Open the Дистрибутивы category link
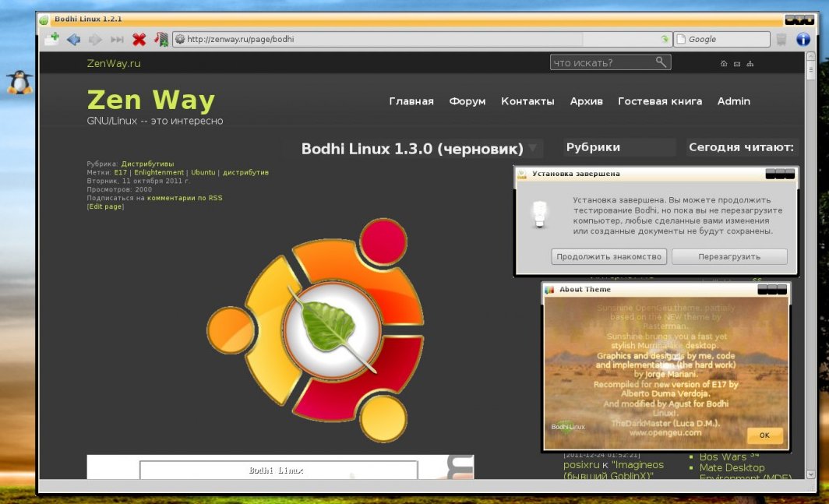 coord(147,164)
